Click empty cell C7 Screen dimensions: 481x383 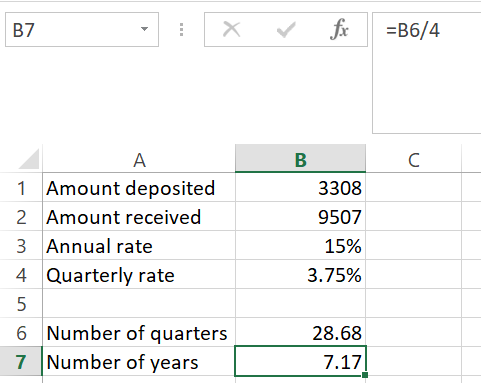414,361
